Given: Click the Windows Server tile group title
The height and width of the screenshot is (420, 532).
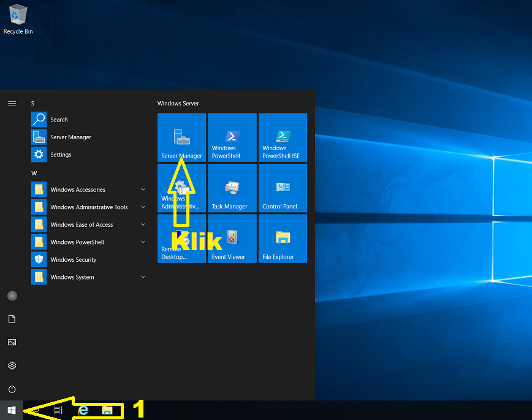Looking at the screenshot, I should point(178,103).
